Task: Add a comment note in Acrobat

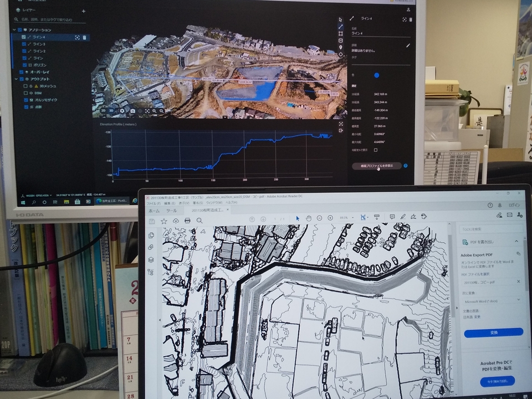Action: click(x=392, y=217)
